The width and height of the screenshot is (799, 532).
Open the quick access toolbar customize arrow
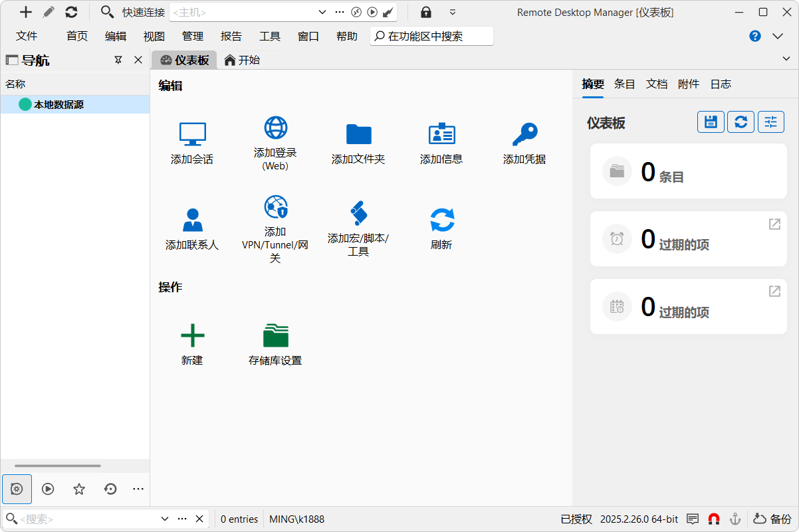coord(453,12)
